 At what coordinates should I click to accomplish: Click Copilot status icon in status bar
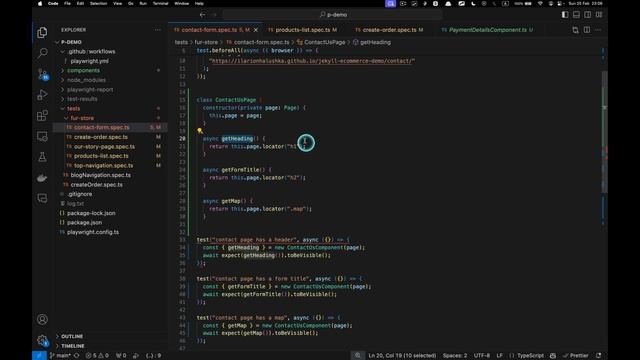[x=553, y=356]
